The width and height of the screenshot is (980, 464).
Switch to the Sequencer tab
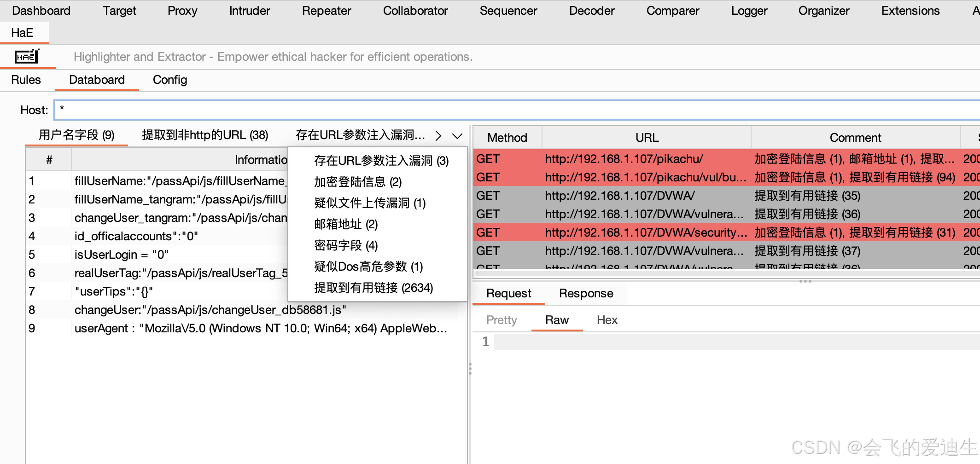coord(508,11)
